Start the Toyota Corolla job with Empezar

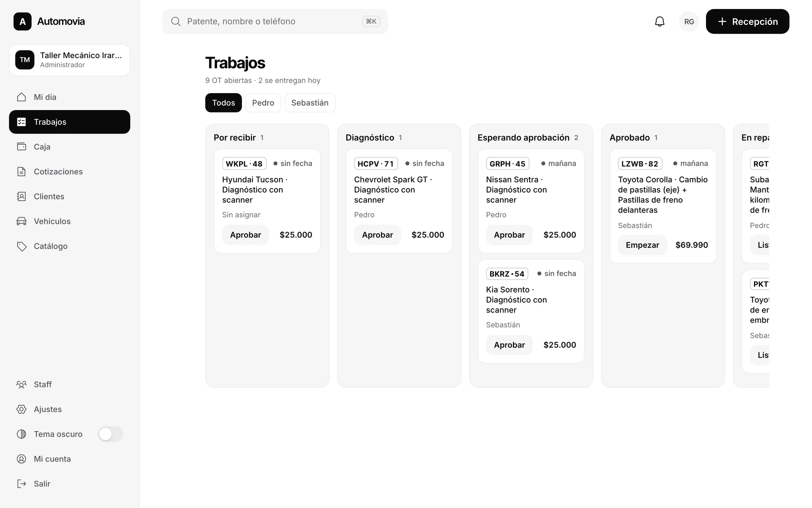pos(642,245)
